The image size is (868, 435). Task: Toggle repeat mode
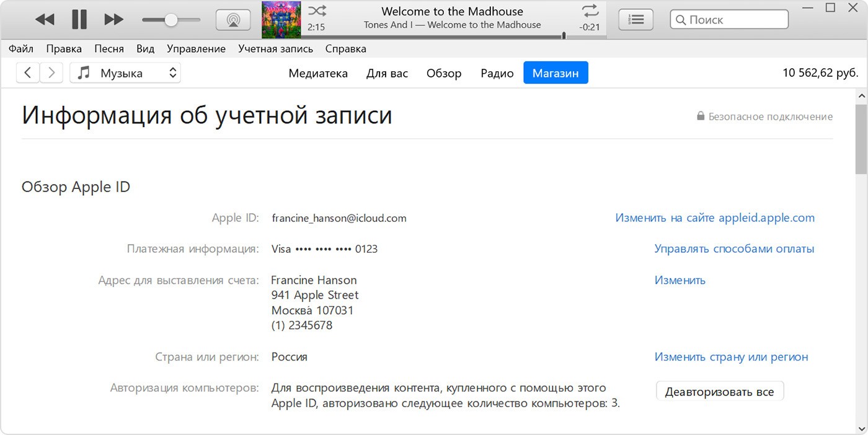[x=590, y=11]
